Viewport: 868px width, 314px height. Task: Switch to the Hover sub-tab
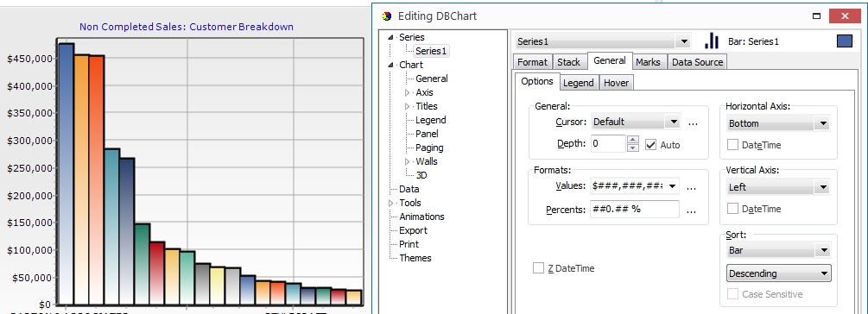pyautogui.click(x=616, y=83)
